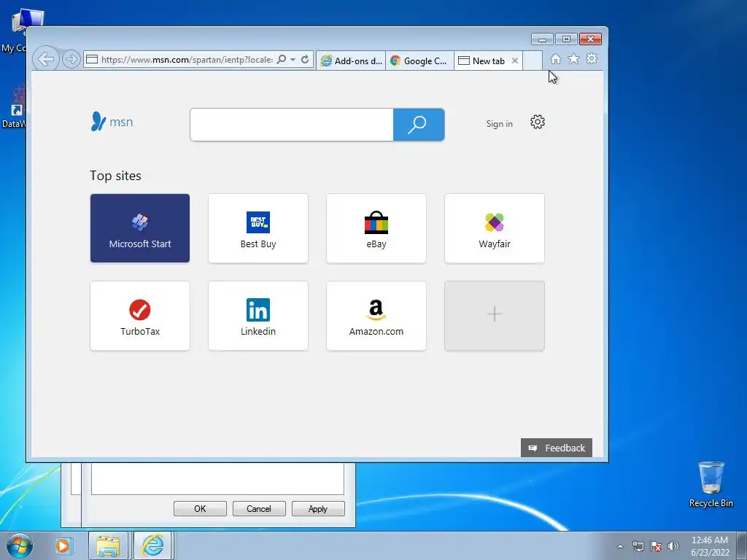Open IE Tools gear icon
747x560 pixels.
pos(592,58)
